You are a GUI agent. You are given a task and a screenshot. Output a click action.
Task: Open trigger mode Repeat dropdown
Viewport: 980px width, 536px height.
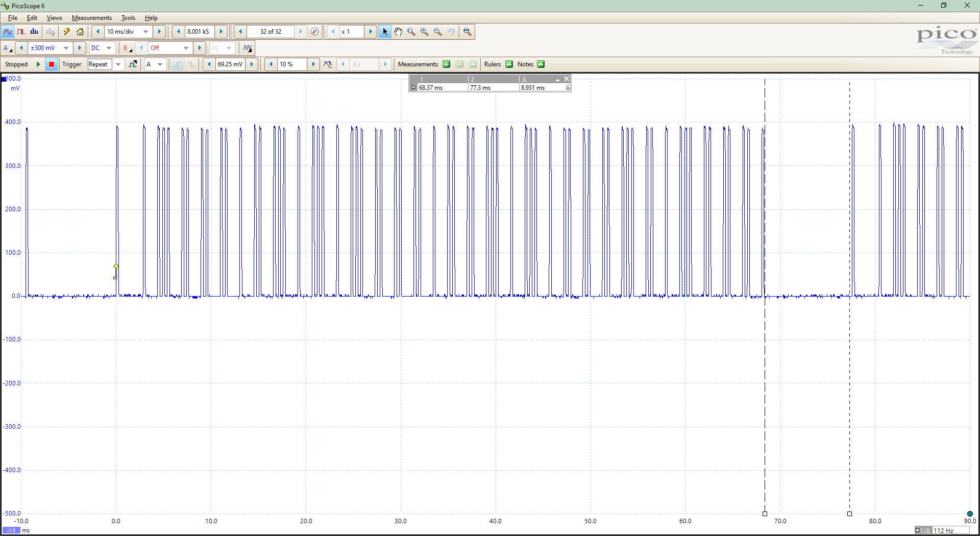pos(118,64)
